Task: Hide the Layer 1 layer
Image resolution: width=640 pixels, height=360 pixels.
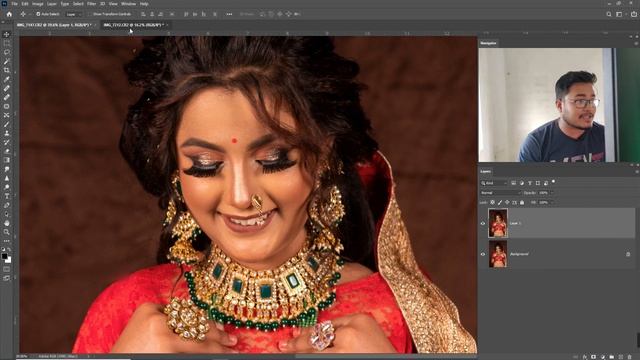Action: click(x=483, y=223)
